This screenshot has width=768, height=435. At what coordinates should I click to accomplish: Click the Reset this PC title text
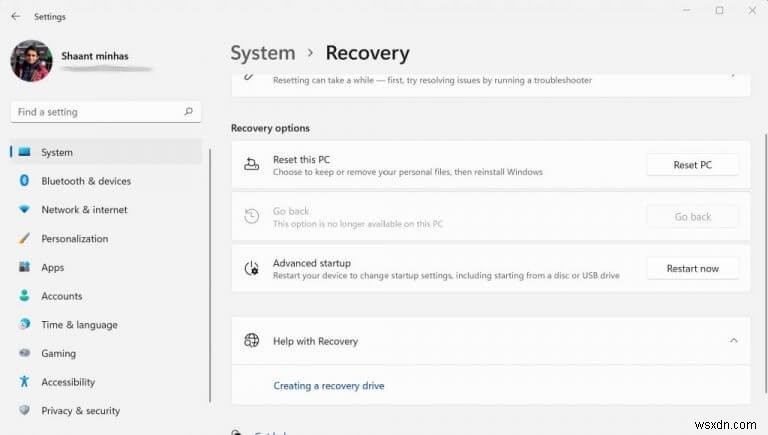click(301, 160)
